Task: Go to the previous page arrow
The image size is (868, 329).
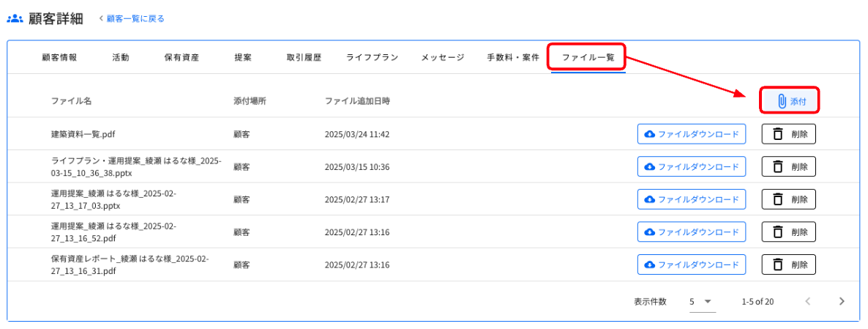Action: (808, 301)
